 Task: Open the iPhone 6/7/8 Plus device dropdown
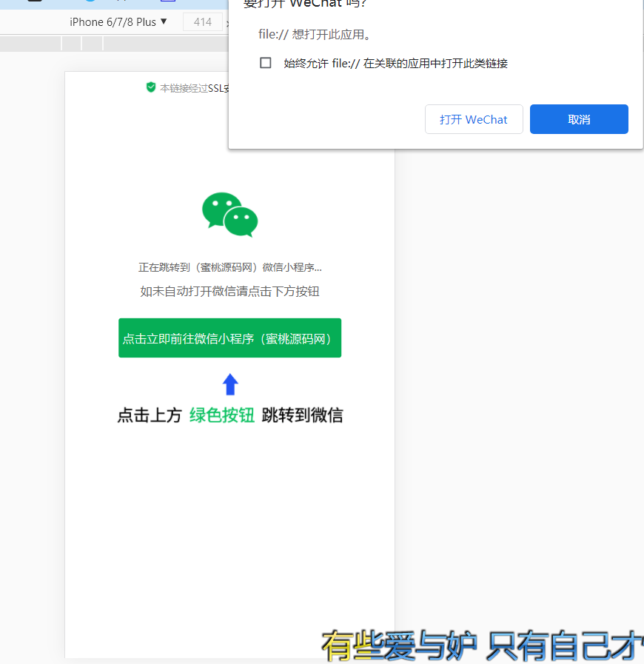[117, 21]
